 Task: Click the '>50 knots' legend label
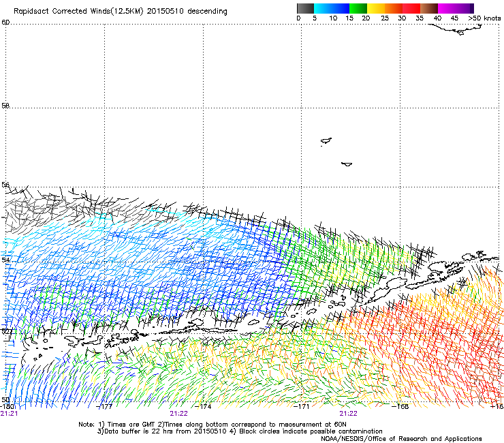(484, 18)
